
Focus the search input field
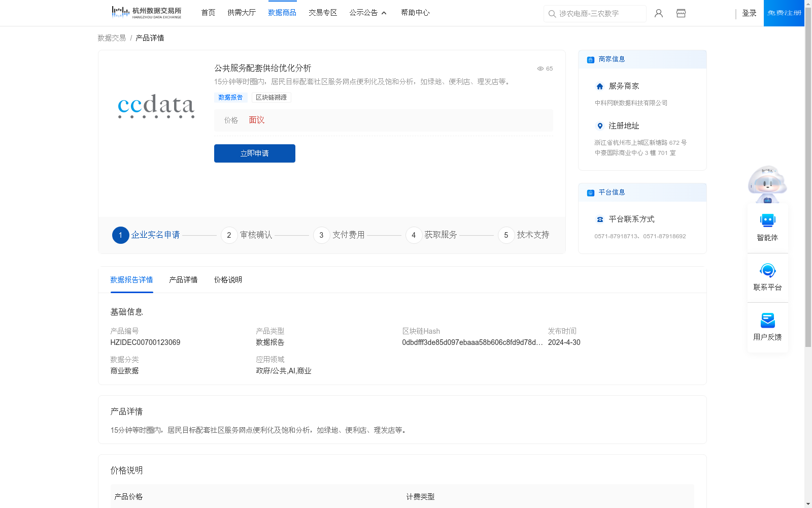click(595, 14)
